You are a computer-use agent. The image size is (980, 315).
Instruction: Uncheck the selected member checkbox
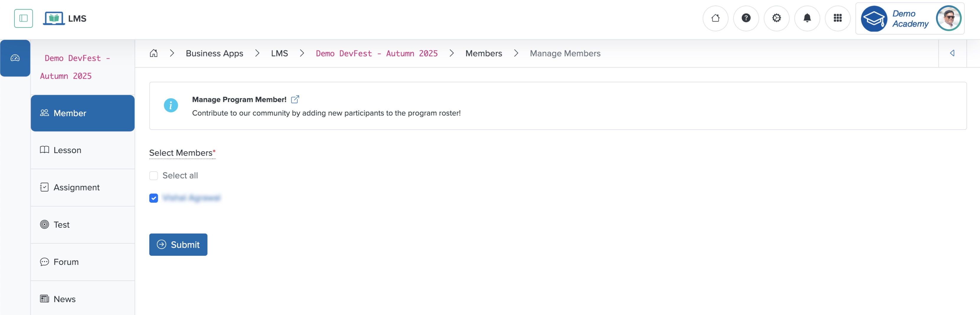pyautogui.click(x=153, y=198)
